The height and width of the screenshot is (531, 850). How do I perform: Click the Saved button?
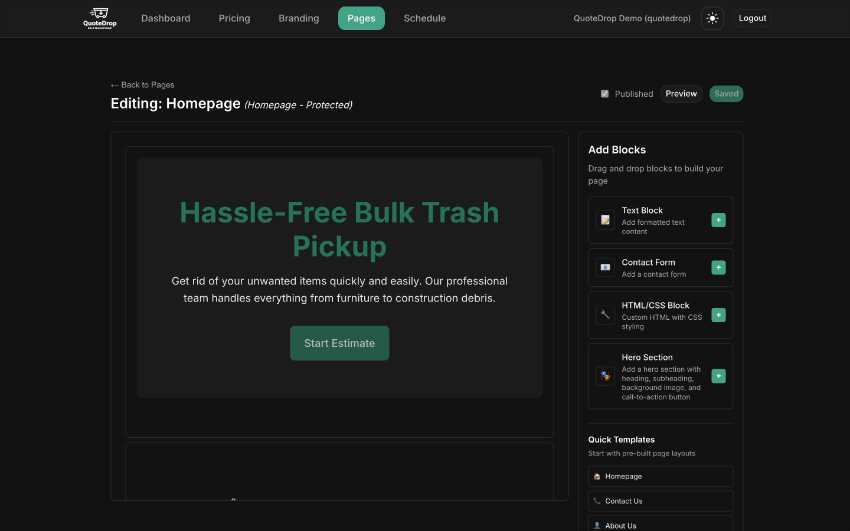click(726, 94)
